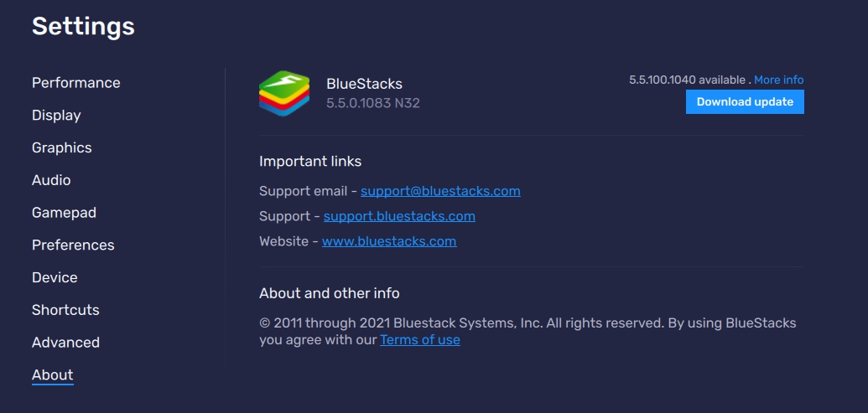Go to the Gamepad settings
Viewport: 868px width, 413px height.
(x=64, y=213)
